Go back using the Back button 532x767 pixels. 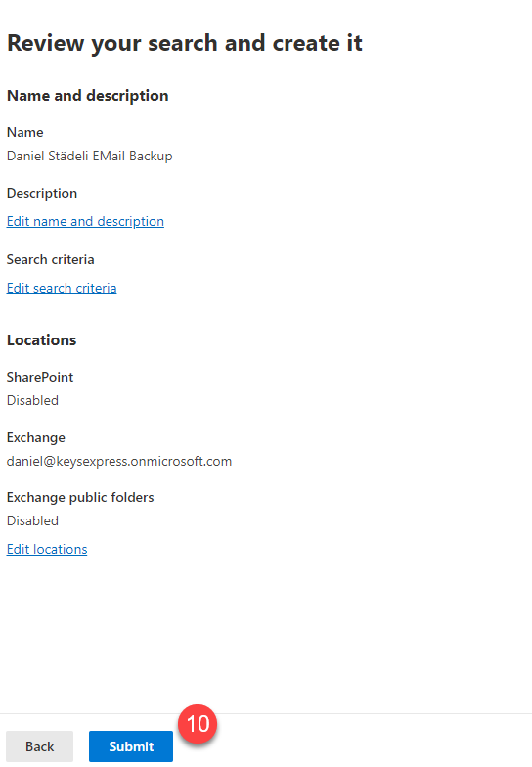[39, 746]
